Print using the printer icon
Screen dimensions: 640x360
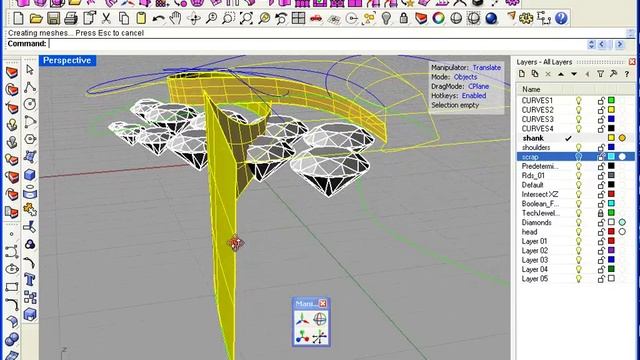click(x=71, y=18)
